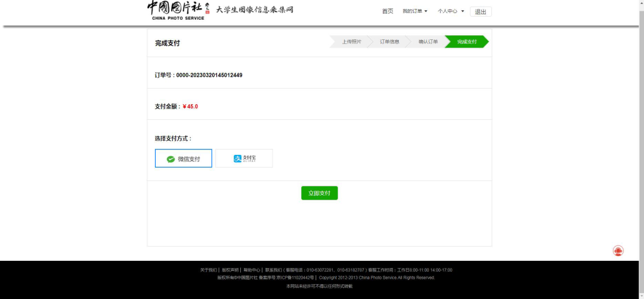Click order number 0000-20230320145012449
The height and width of the screenshot is (299, 644).
click(209, 76)
